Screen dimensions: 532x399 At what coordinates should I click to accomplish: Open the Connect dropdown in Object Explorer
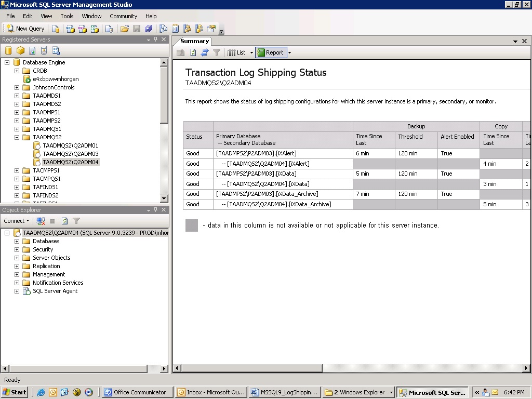coord(16,221)
